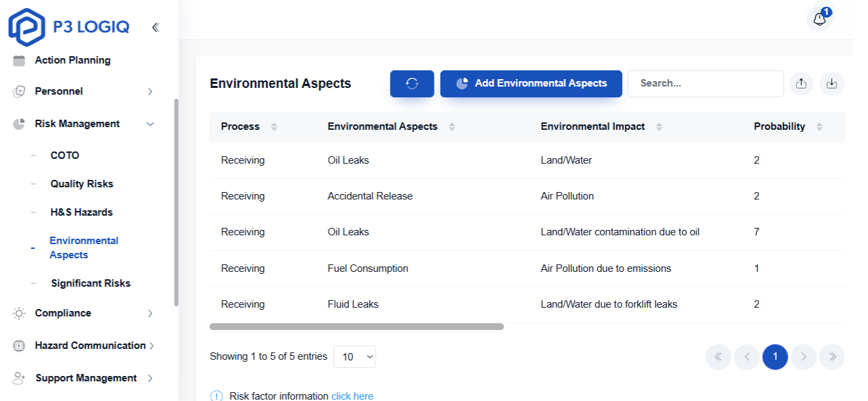Go to previous page of results
Image resolution: width=868 pixels, height=401 pixels.
click(x=747, y=356)
